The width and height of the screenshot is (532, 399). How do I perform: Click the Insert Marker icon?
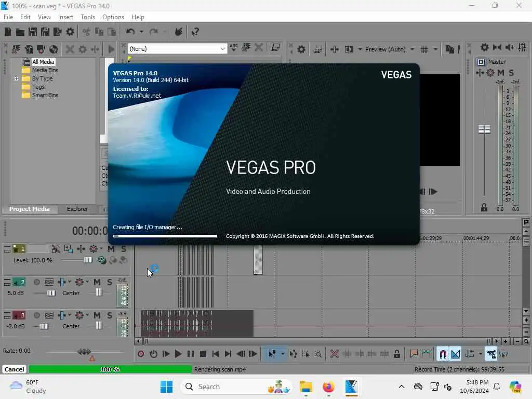(x=414, y=354)
